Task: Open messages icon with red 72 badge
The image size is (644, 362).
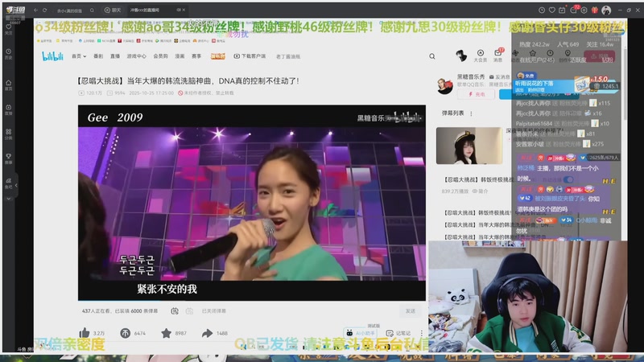Action: tap(574, 9)
